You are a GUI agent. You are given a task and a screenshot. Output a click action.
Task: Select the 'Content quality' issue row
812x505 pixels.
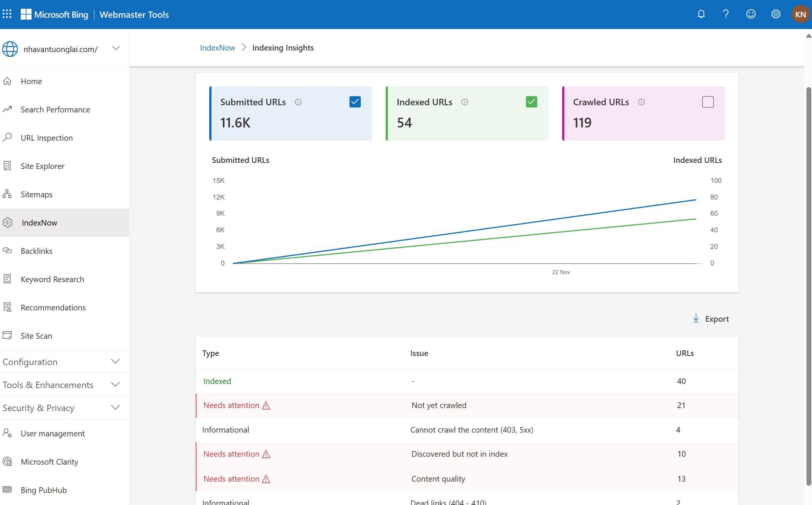tap(467, 479)
